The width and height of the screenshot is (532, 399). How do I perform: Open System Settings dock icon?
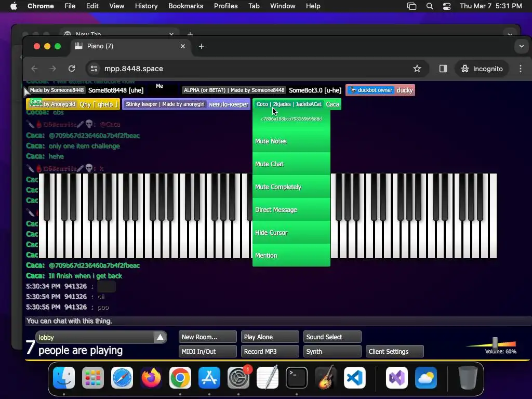pos(238,378)
